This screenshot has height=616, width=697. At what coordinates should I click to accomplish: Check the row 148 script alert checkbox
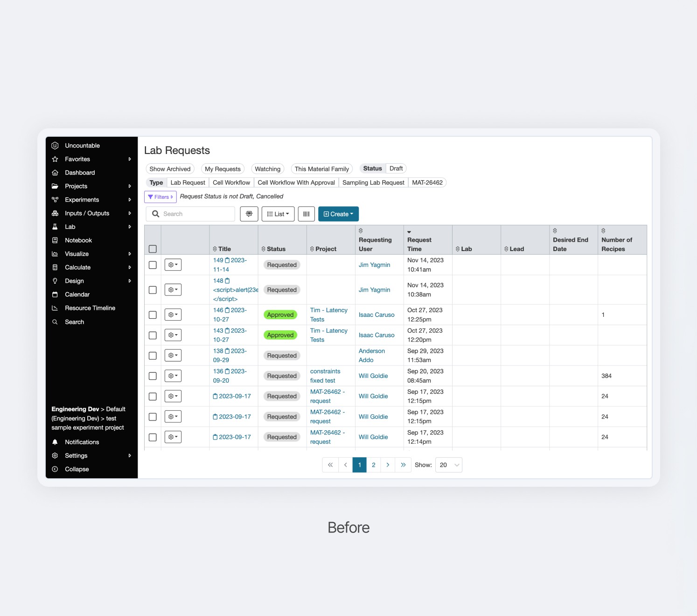(153, 290)
